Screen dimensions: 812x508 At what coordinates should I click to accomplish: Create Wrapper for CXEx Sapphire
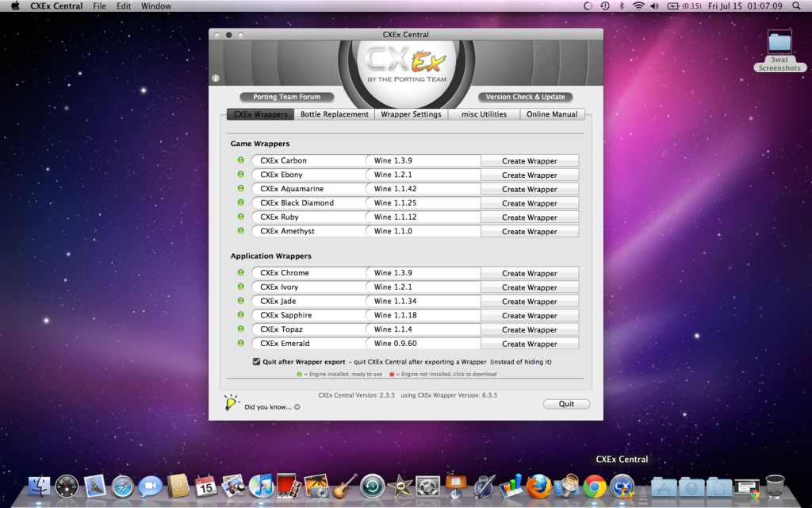pyautogui.click(x=529, y=314)
